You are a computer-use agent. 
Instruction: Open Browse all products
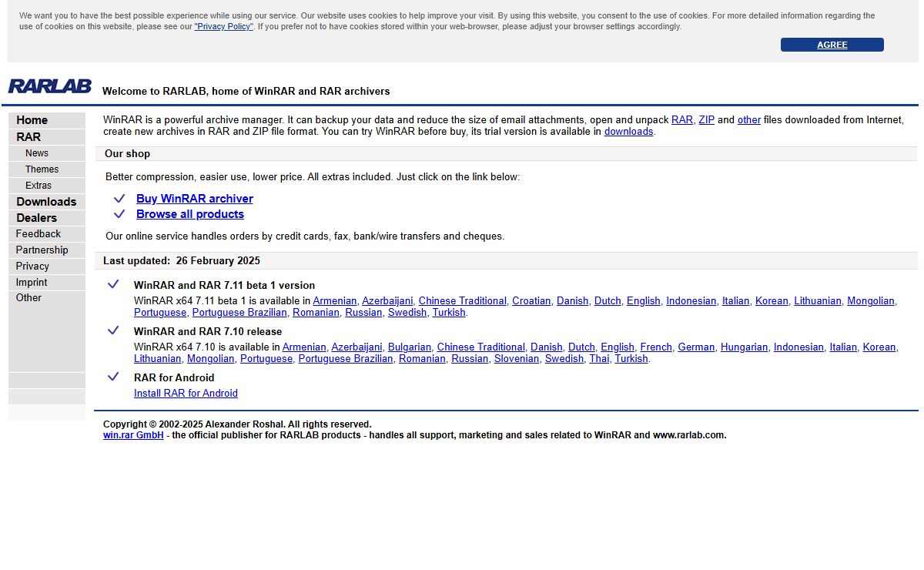pos(190,214)
